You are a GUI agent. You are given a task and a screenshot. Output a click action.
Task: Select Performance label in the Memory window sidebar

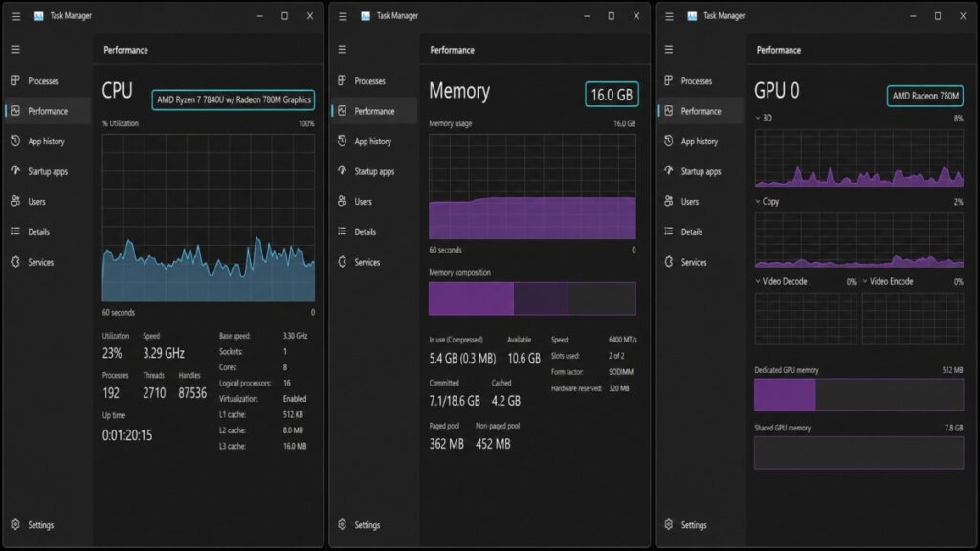pyautogui.click(x=374, y=111)
